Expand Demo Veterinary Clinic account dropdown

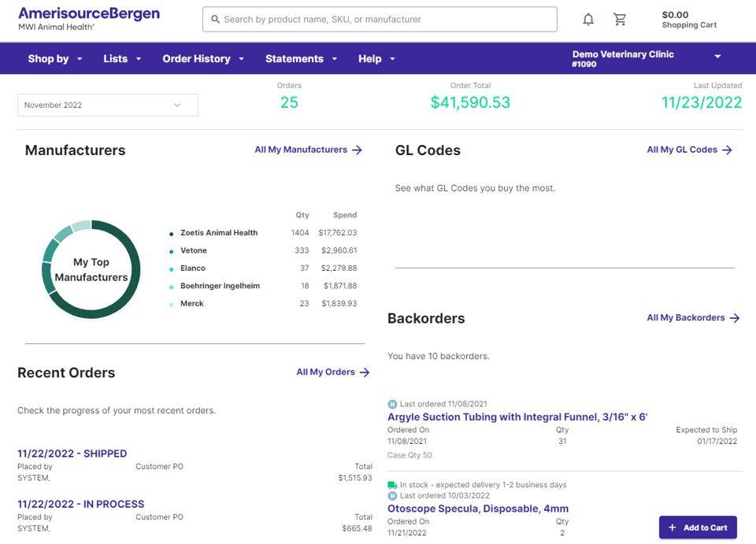pos(717,57)
